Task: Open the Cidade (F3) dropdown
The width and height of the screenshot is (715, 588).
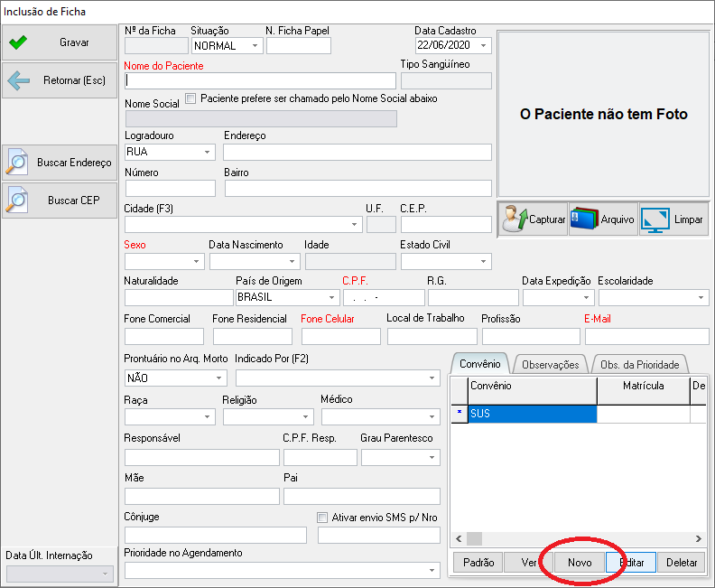Action: click(354, 224)
